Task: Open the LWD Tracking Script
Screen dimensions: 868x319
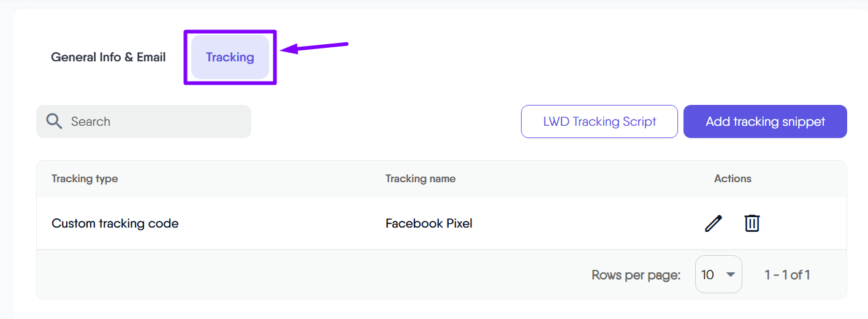Action: [600, 121]
